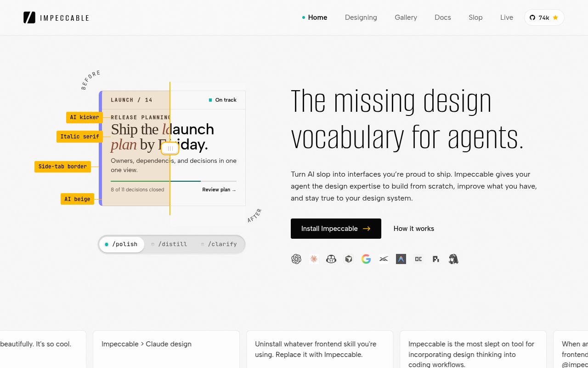
Task: Go to the Home nav item
Action: pyautogui.click(x=317, y=17)
